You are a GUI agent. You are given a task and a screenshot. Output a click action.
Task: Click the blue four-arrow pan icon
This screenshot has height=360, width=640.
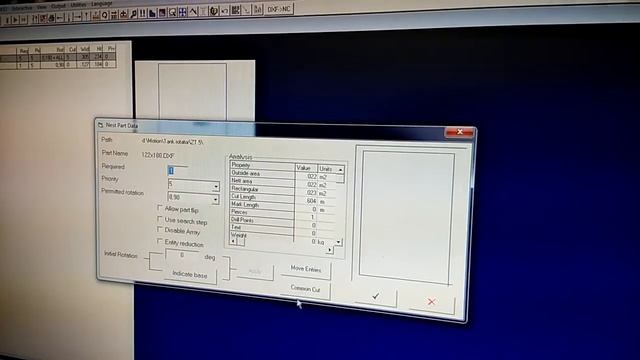pos(182,12)
